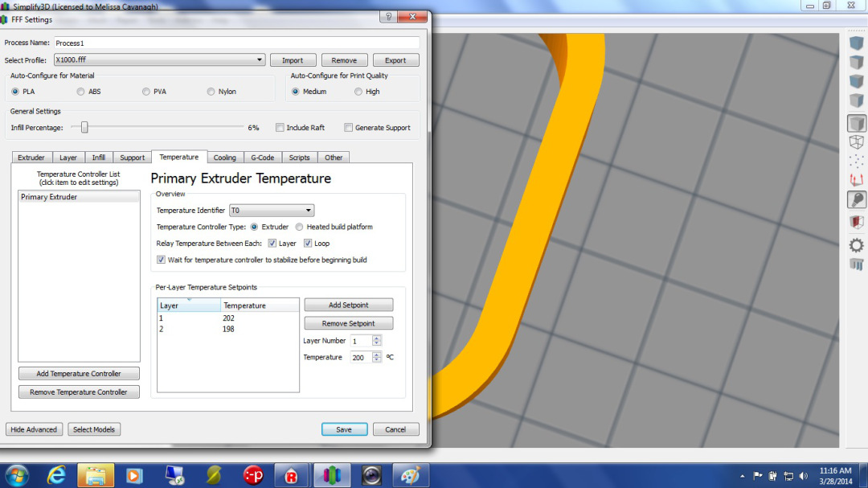Viewport: 868px width, 488px height.
Task: Select the layer 2 setpoint row 198
Action: pyautogui.click(x=227, y=329)
